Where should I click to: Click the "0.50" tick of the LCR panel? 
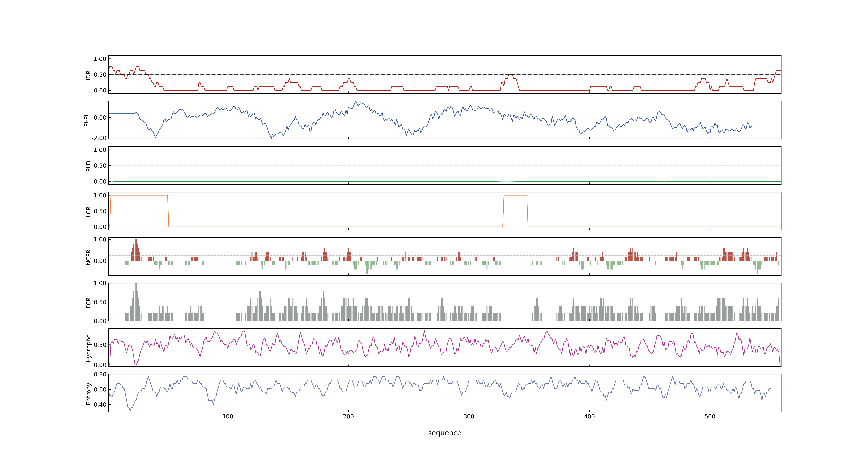click(100, 211)
